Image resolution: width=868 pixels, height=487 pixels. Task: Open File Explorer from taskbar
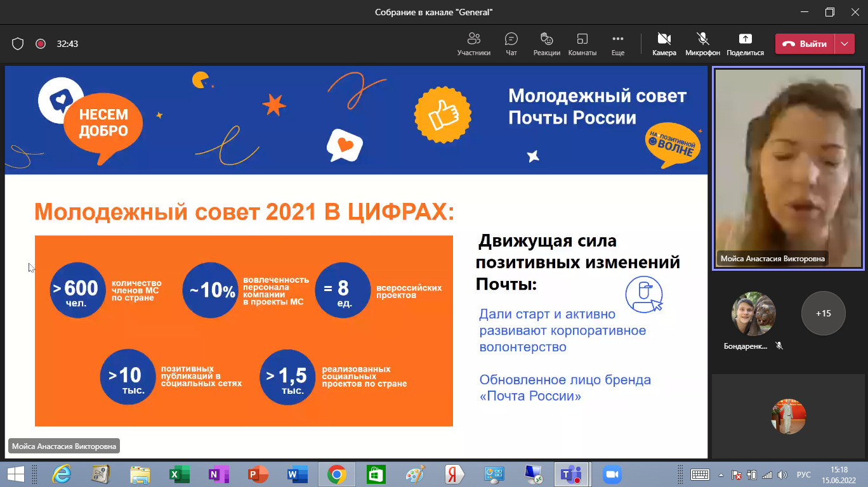140,474
